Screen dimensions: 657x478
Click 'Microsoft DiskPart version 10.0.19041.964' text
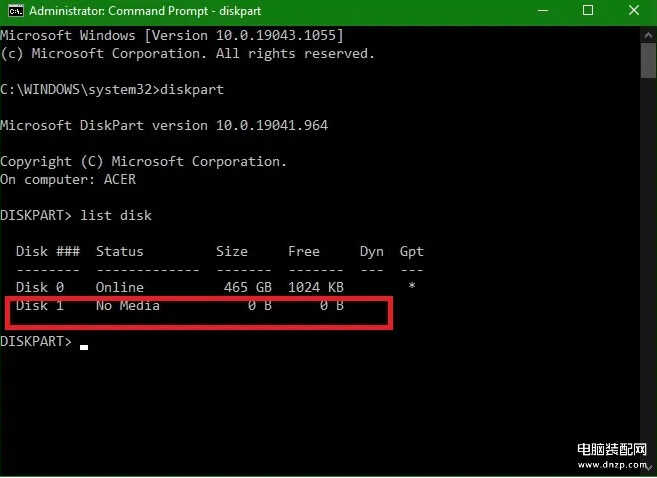(x=164, y=126)
